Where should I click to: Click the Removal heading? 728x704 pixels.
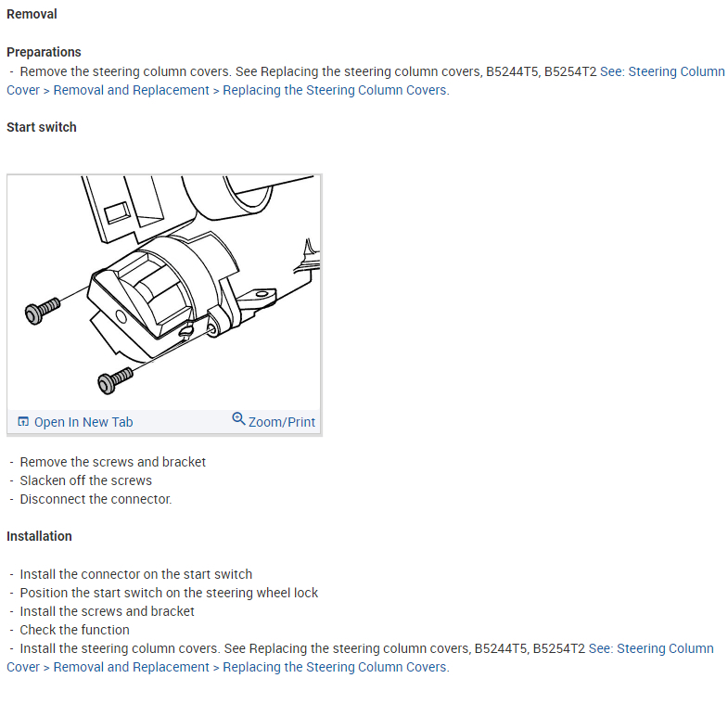32,14
